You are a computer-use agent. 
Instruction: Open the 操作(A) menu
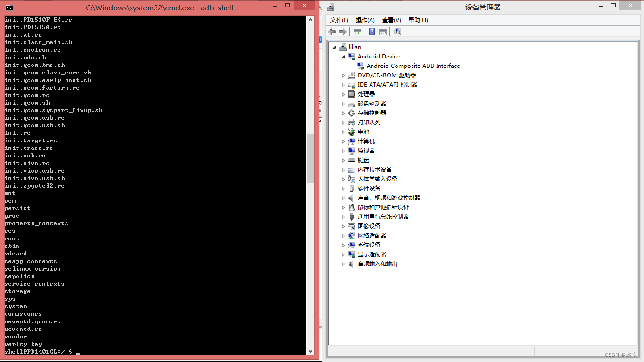pos(365,20)
